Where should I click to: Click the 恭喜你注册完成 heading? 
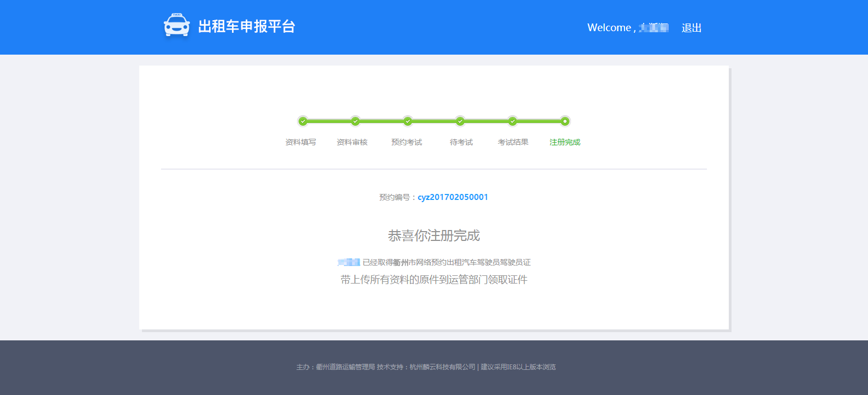point(434,235)
